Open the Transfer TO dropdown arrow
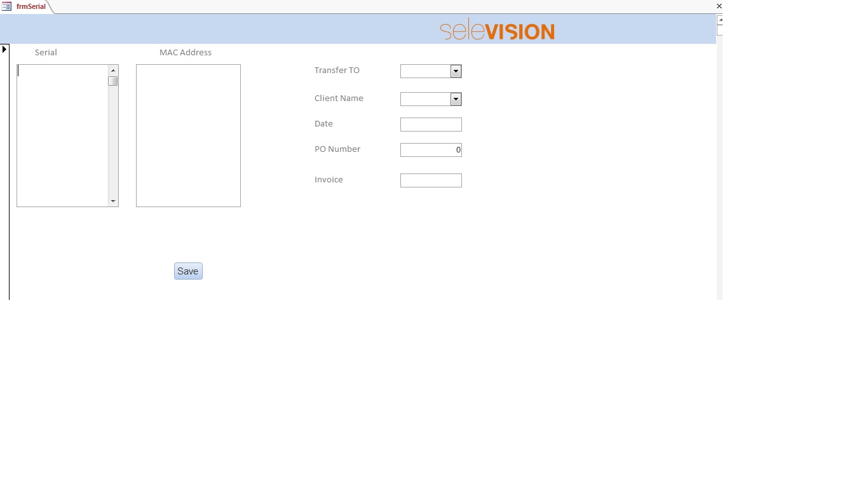 (456, 71)
